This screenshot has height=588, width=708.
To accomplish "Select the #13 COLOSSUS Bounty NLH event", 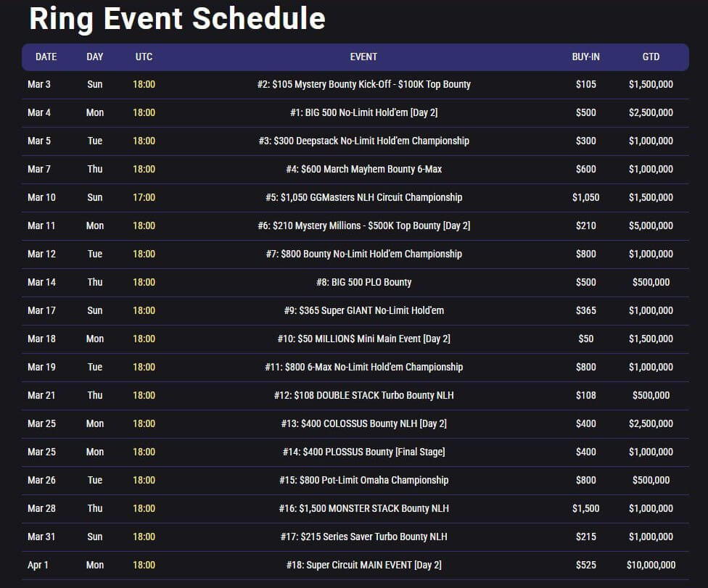I will click(x=363, y=423).
